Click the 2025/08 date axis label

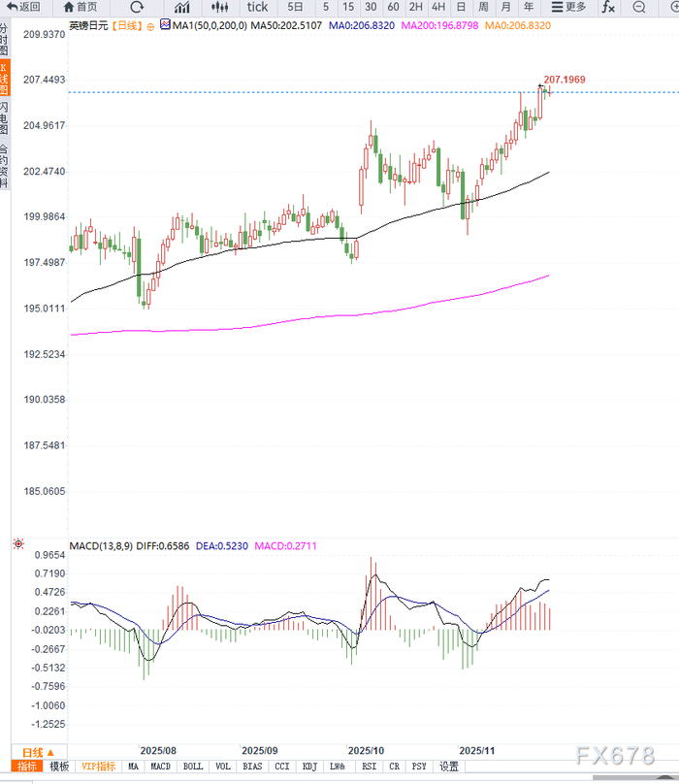pyautogui.click(x=158, y=750)
